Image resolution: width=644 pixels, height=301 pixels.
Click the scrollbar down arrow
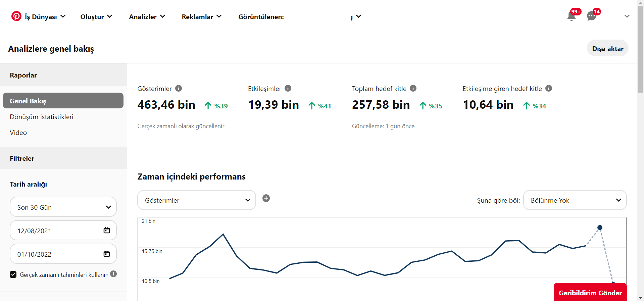pos(640,298)
